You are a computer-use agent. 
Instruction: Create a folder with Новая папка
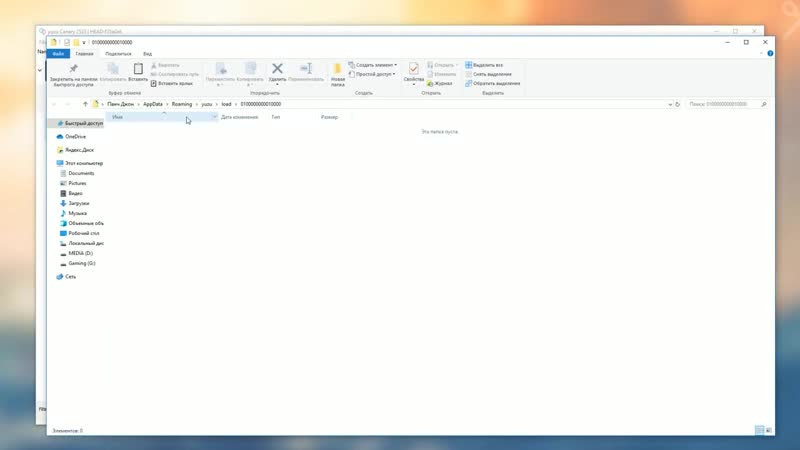pyautogui.click(x=337, y=74)
